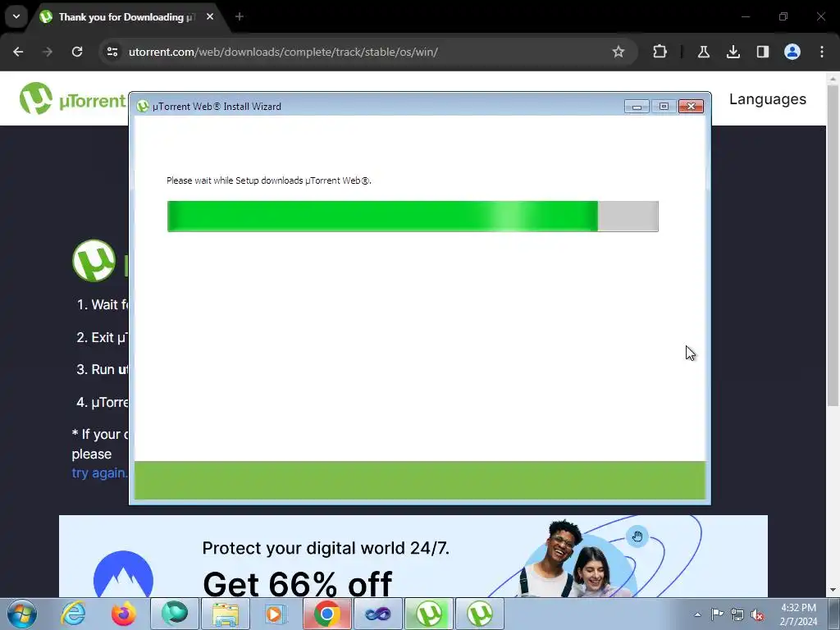Open the blue infinity app in taskbar
The width and height of the screenshot is (840, 630).
pos(377,614)
